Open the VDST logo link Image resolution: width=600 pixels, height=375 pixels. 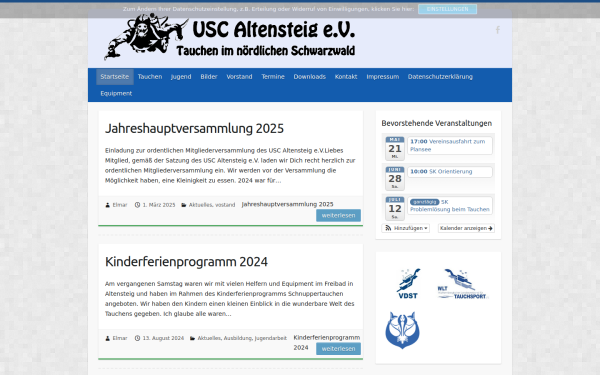coord(408,284)
